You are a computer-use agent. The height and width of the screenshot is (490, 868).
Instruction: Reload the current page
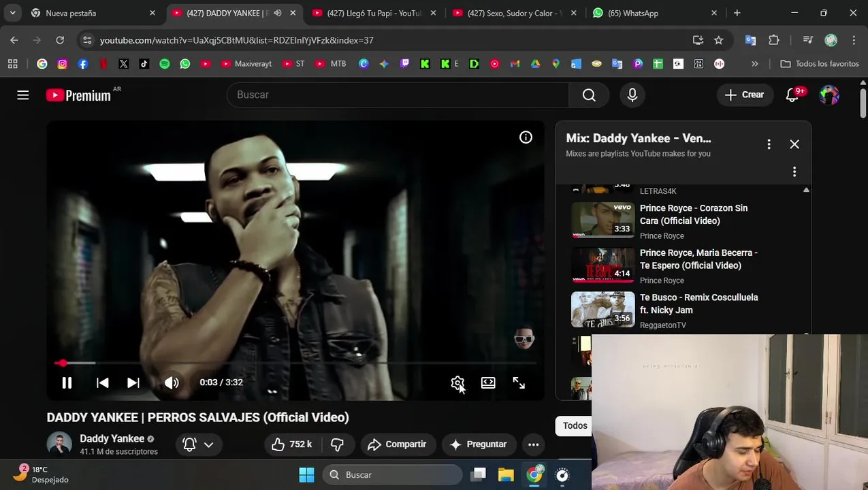click(60, 40)
